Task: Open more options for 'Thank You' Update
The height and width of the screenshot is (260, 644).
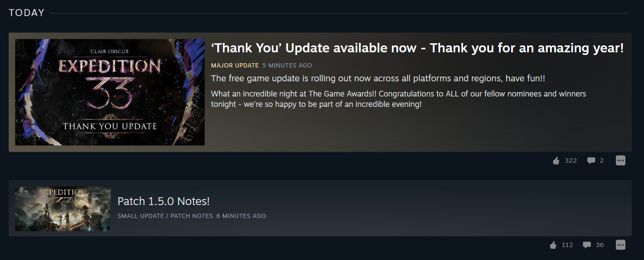Action: click(621, 160)
